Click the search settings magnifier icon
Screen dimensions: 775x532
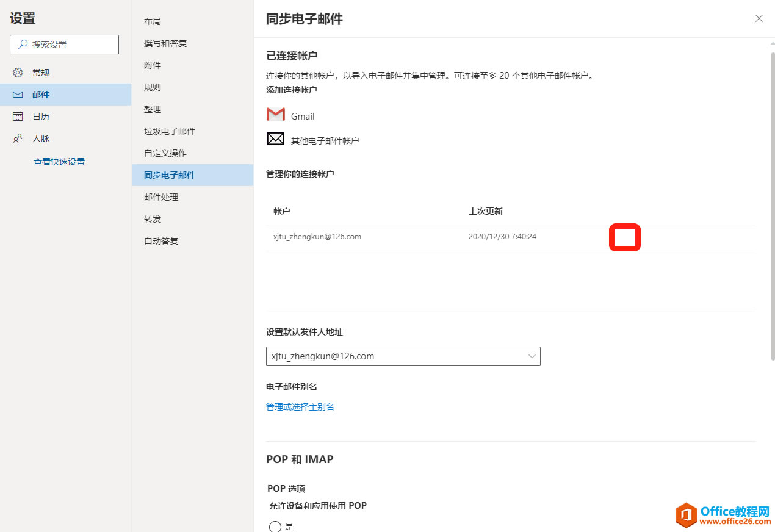pyautogui.click(x=23, y=45)
